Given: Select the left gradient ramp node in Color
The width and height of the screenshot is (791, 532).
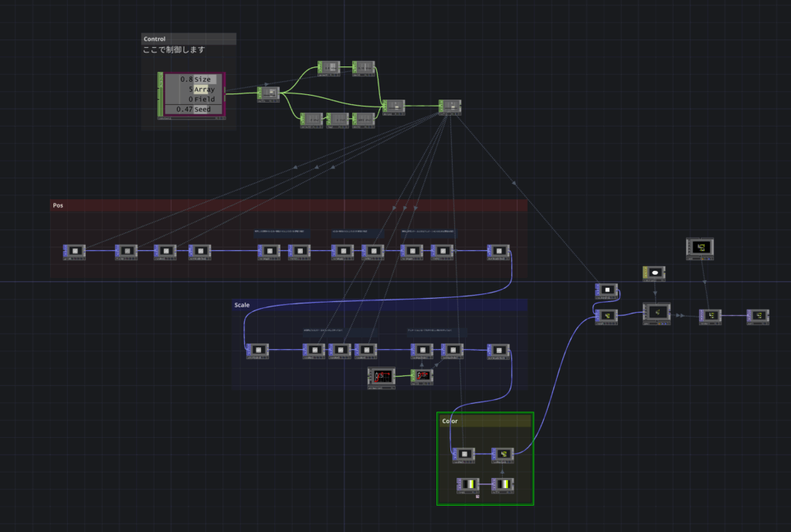Looking at the screenshot, I should point(469,485).
